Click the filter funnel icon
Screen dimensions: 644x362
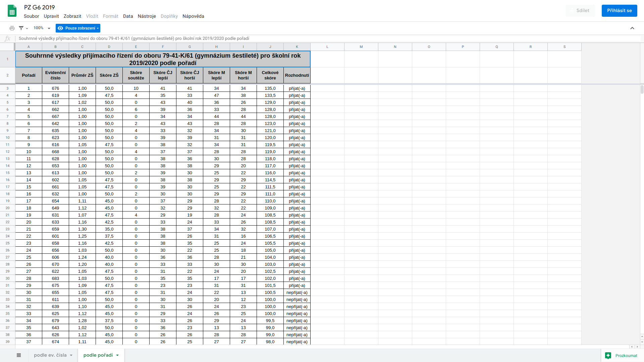(x=21, y=28)
